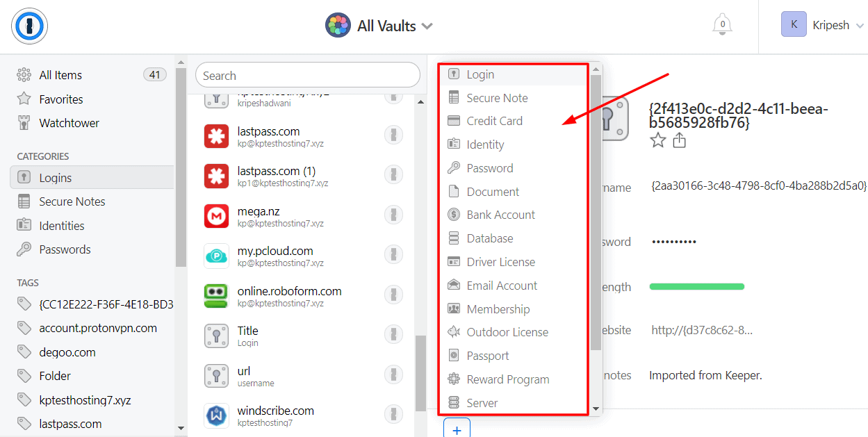Open the url login entry
This screenshot has height=437, width=868.
301,376
